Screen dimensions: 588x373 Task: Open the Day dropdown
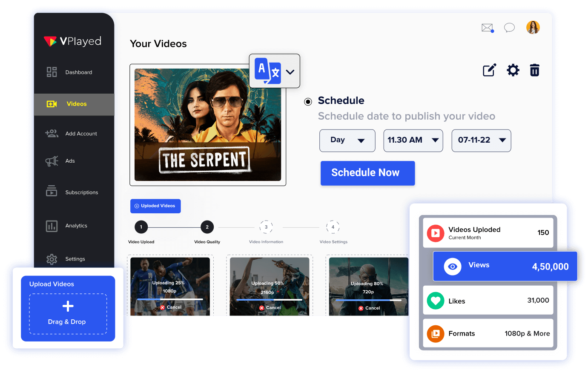click(347, 141)
